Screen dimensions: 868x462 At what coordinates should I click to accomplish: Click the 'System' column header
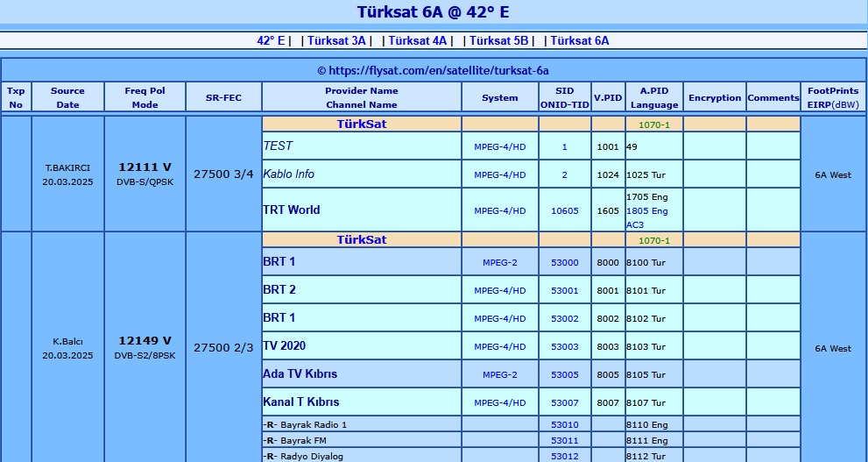coord(500,97)
